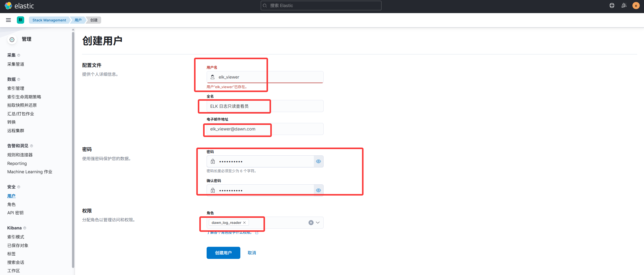The width and height of the screenshot is (644, 275).
Task: Go to 用户 breadcrumb
Action: point(78,20)
